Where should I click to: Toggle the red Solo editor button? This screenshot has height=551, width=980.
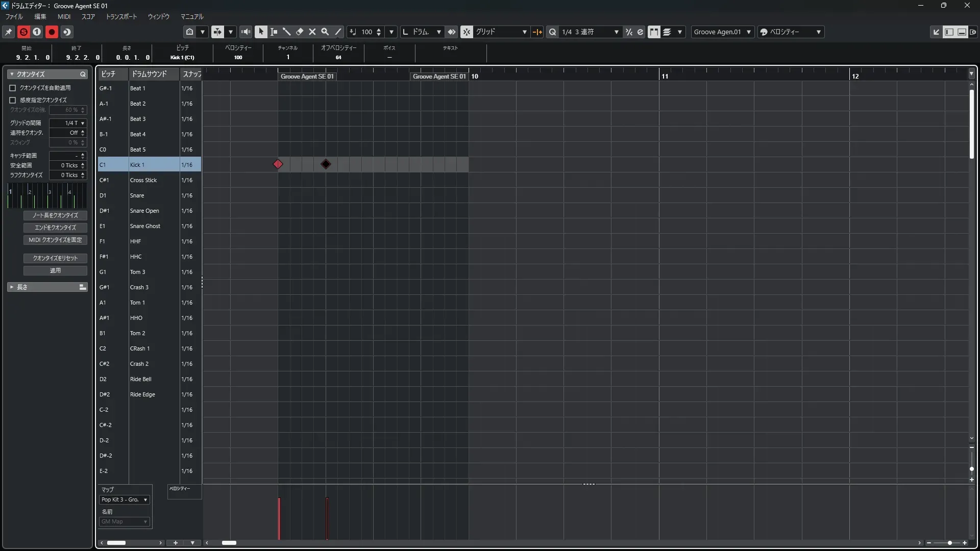[x=23, y=32]
